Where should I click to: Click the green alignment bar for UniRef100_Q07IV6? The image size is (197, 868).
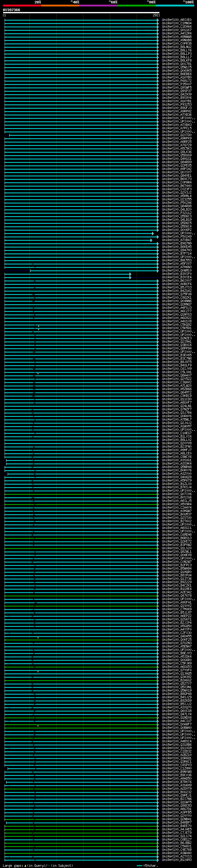coord(81,494)
